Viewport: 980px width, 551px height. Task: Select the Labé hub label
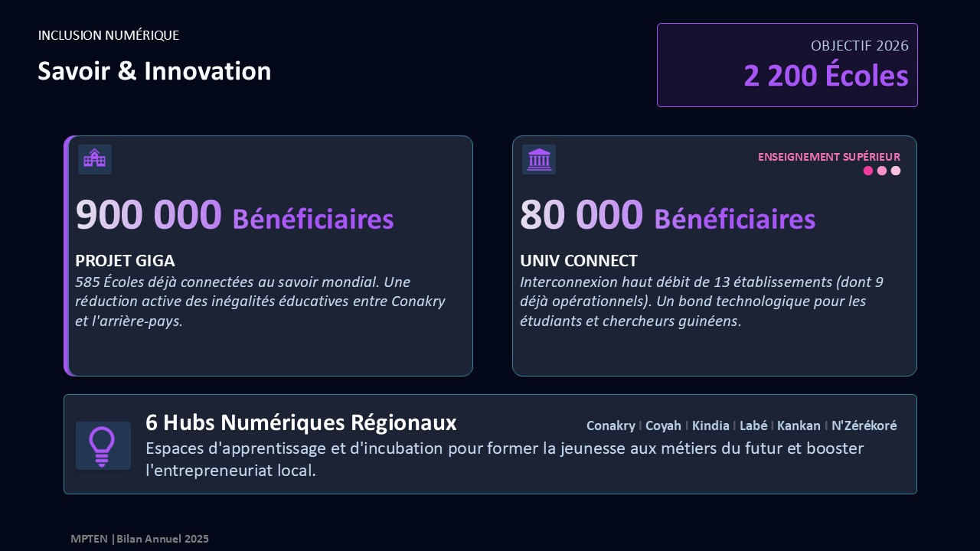753,425
